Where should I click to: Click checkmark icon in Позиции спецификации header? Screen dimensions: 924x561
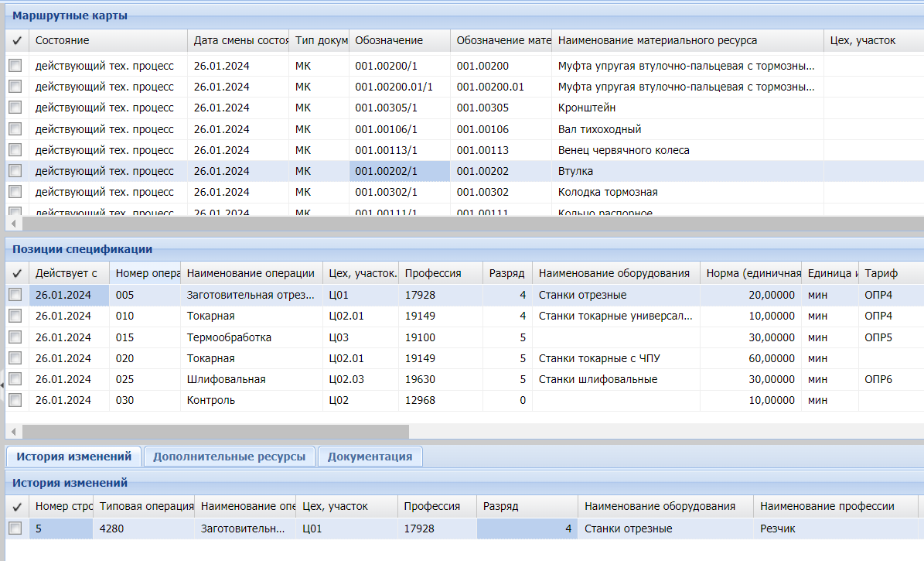(16, 273)
